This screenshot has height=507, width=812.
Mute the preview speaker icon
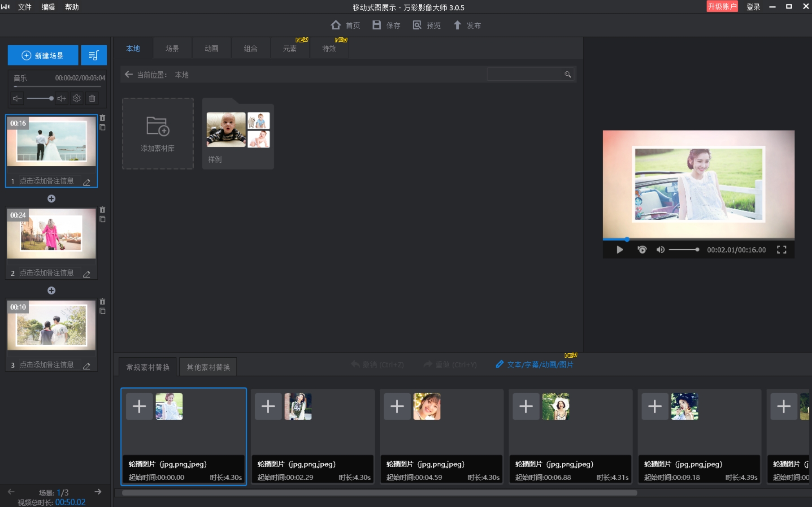click(x=660, y=250)
